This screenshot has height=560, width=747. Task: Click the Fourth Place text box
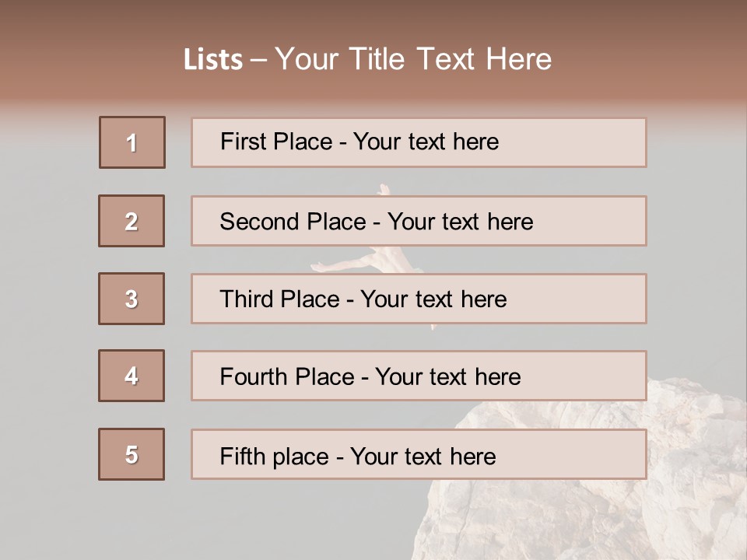(x=419, y=376)
